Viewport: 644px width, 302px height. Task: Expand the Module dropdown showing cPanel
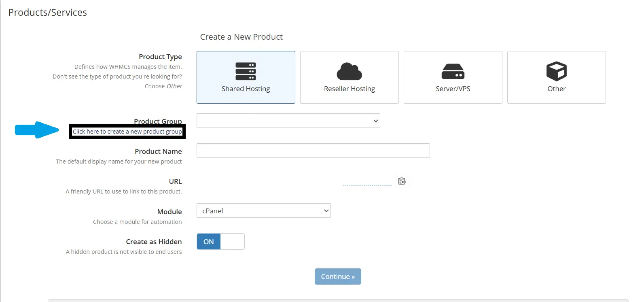(x=263, y=211)
